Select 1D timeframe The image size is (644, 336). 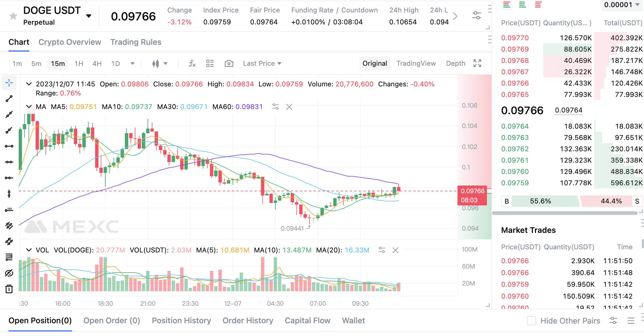click(115, 63)
